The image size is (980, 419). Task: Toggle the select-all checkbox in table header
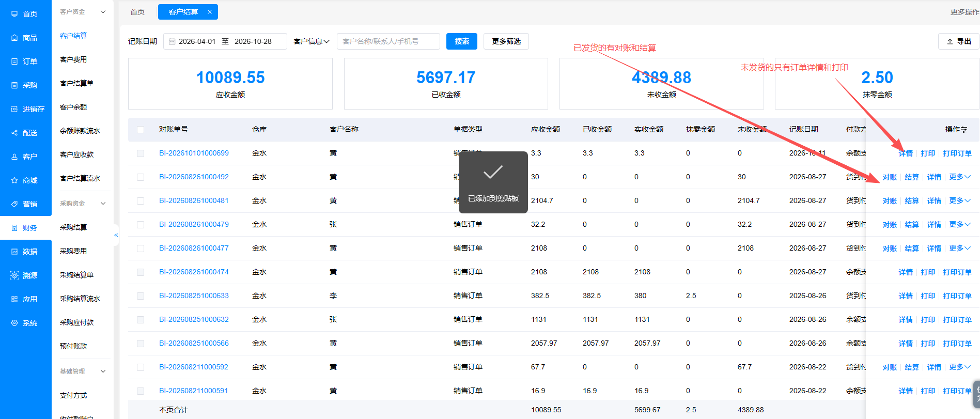(141, 130)
